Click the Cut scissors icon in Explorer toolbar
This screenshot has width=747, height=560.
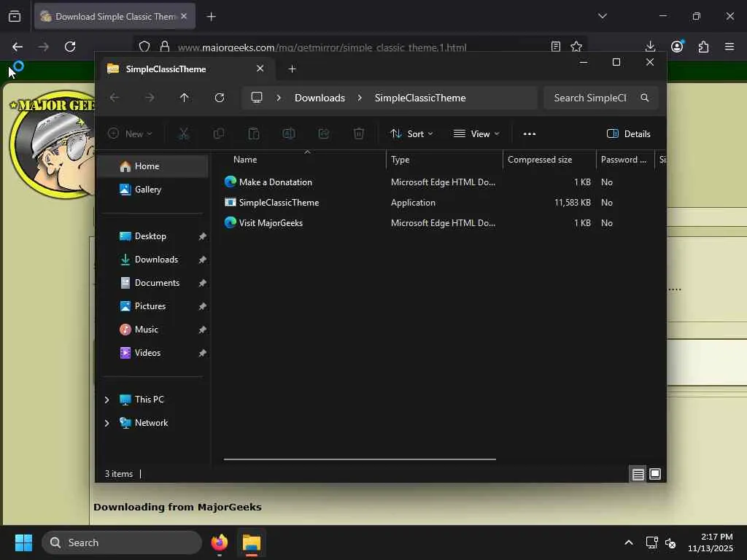tap(183, 134)
